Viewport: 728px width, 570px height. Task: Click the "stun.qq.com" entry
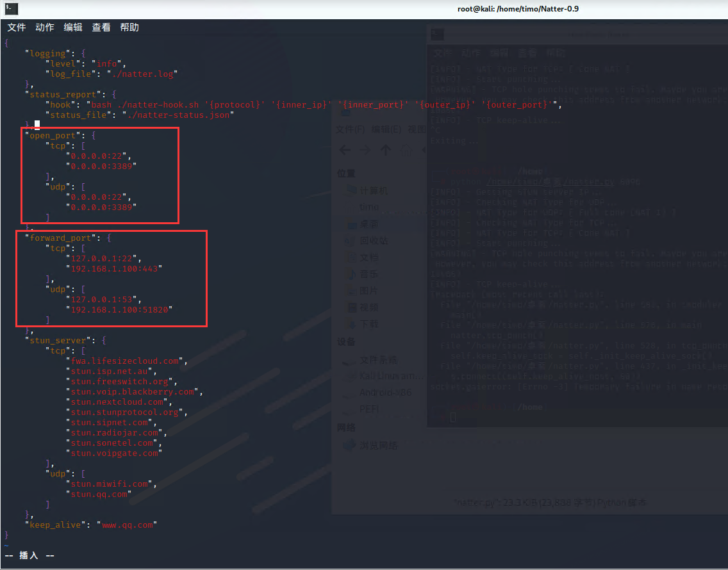(x=99, y=494)
